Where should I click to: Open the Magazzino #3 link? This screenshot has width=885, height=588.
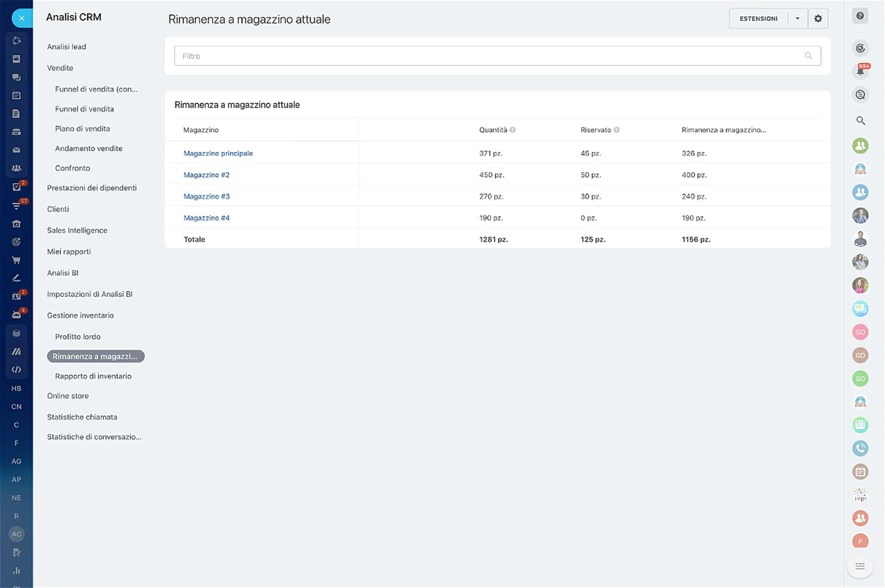[206, 196]
